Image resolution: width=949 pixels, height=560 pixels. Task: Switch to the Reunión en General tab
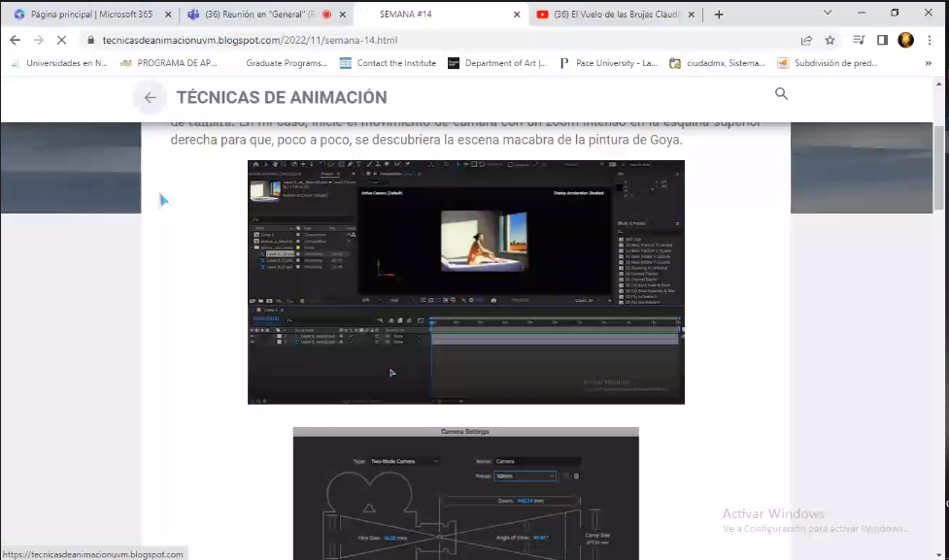tap(260, 14)
